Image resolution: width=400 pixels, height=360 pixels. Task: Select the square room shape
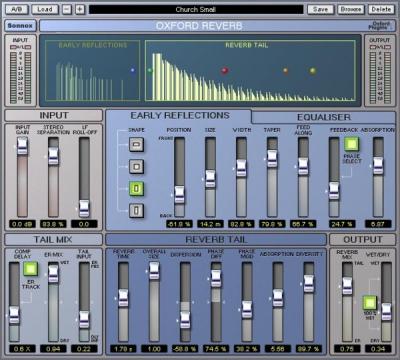(136, 166)
